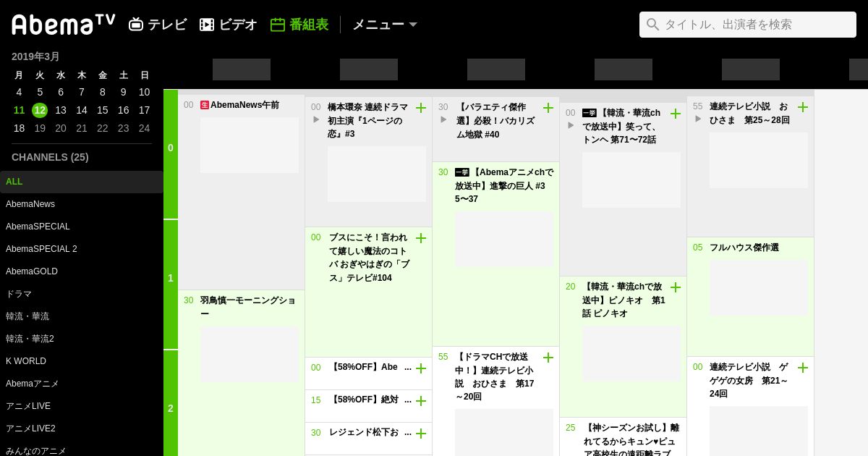Pick March 11 in the calendar
Viewport: 868px width, 456px height.
[19, 110]
